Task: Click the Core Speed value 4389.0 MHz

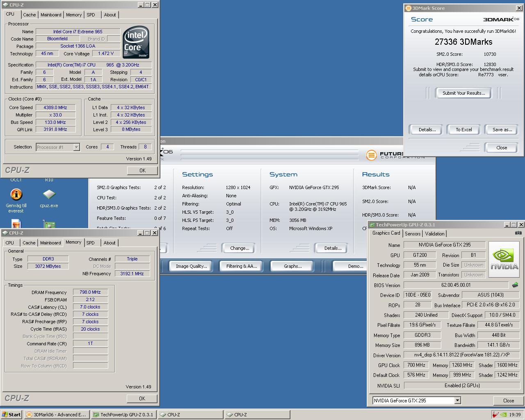Action: coord(55,107)
